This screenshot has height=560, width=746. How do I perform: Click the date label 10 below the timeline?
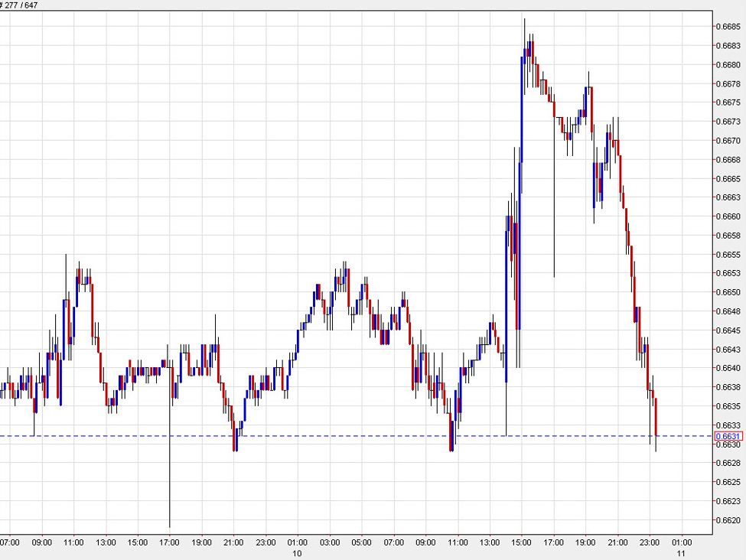297,553
